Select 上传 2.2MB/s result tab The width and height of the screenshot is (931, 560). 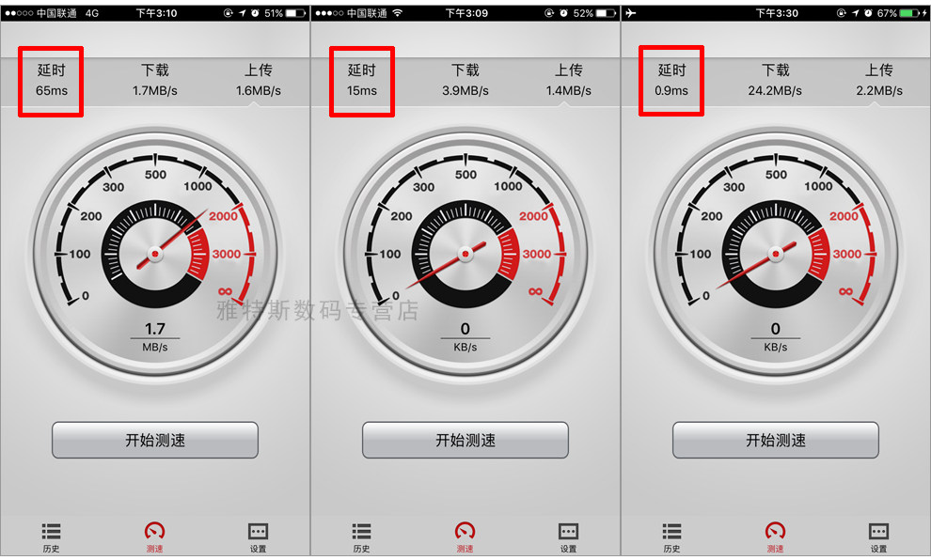tap(879, 80)
